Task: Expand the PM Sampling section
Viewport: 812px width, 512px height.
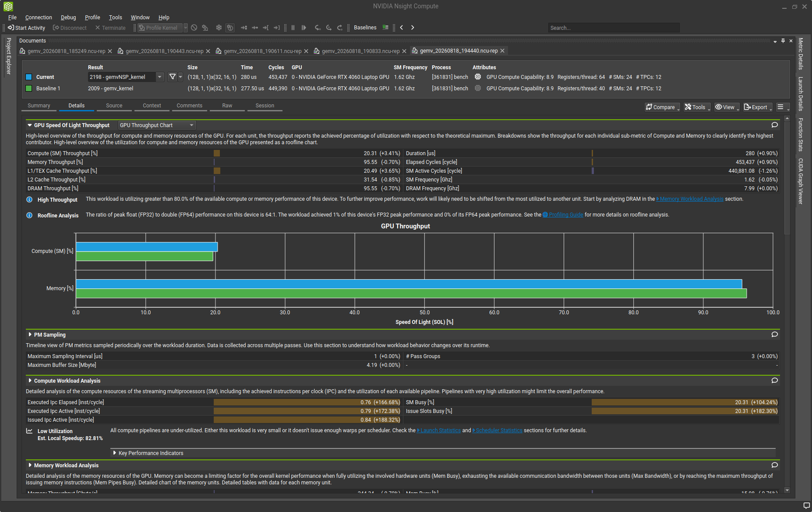Action: 29,335
